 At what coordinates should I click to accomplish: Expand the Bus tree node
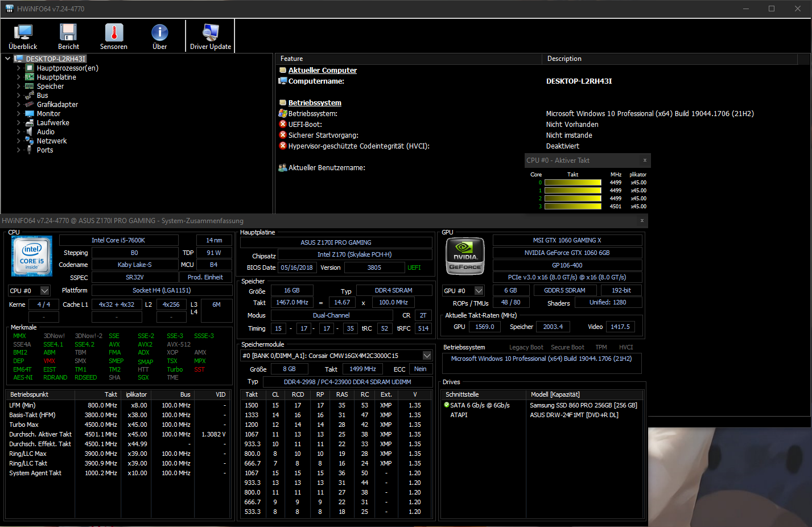click(18, 96)
